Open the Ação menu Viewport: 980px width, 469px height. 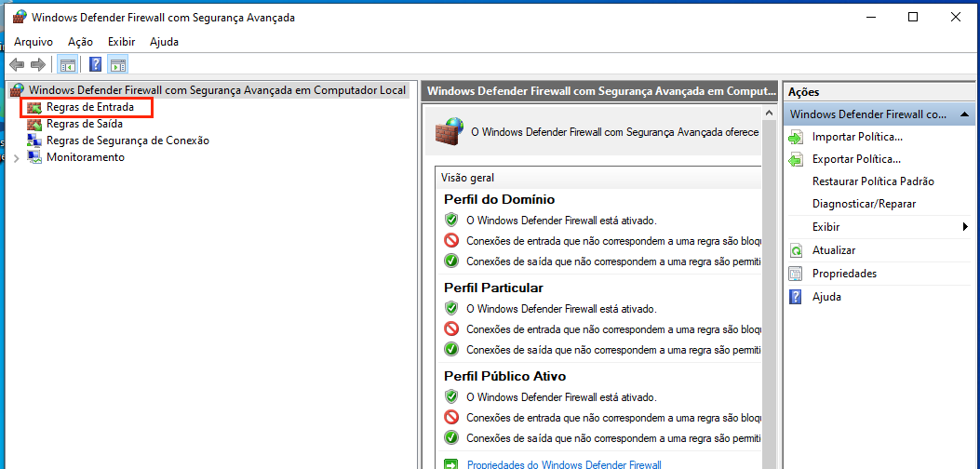click(x=81, y=42)
